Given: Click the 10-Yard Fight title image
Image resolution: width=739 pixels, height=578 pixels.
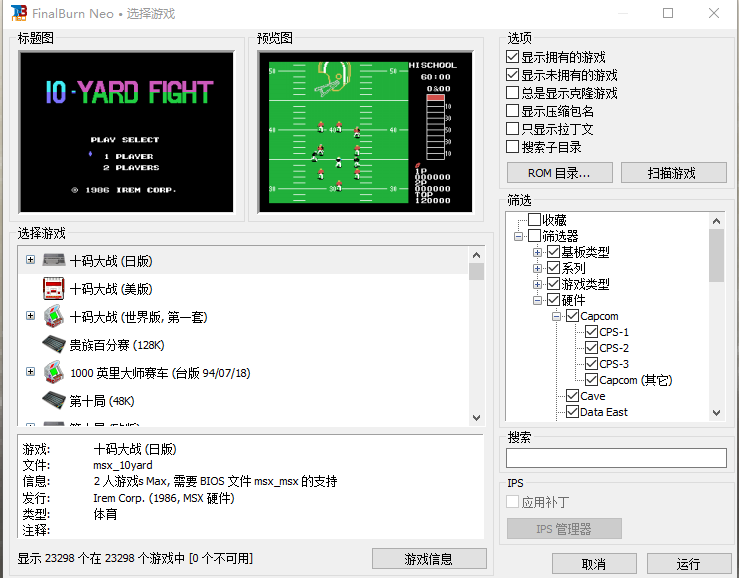Looking at the screenshot, I should [126, 132].
